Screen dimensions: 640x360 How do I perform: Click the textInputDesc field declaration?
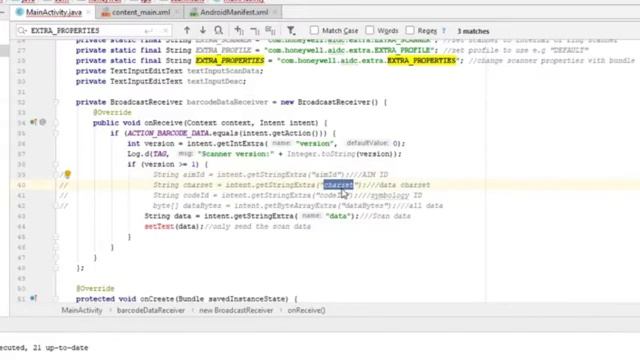(x=215, y=81)
